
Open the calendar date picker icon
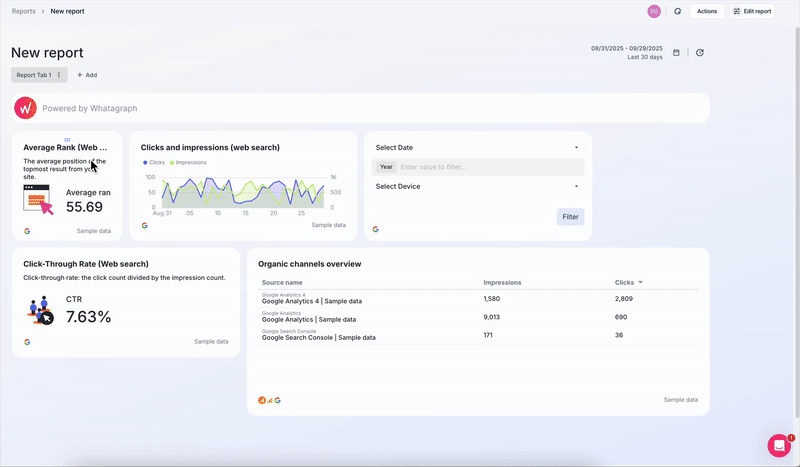click(x=676, y=53)
